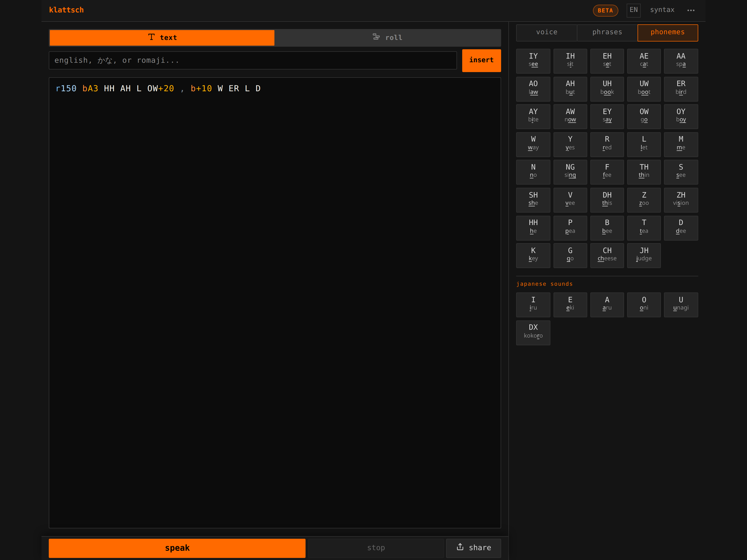Image resolution: width=747 pixels, height=560 pixels.
Task: Insert the B (bee) phoneme
Action: pos(607,228)
